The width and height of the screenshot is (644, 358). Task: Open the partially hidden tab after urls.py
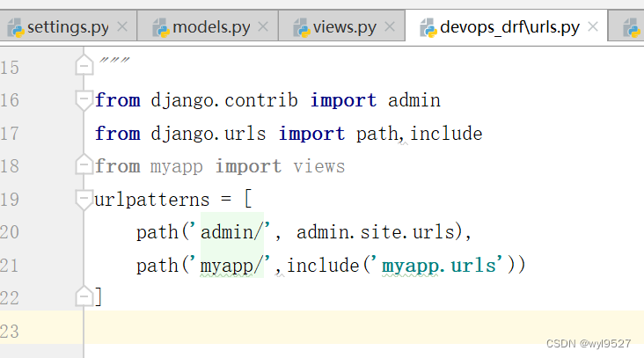click(x=626, y=27)
